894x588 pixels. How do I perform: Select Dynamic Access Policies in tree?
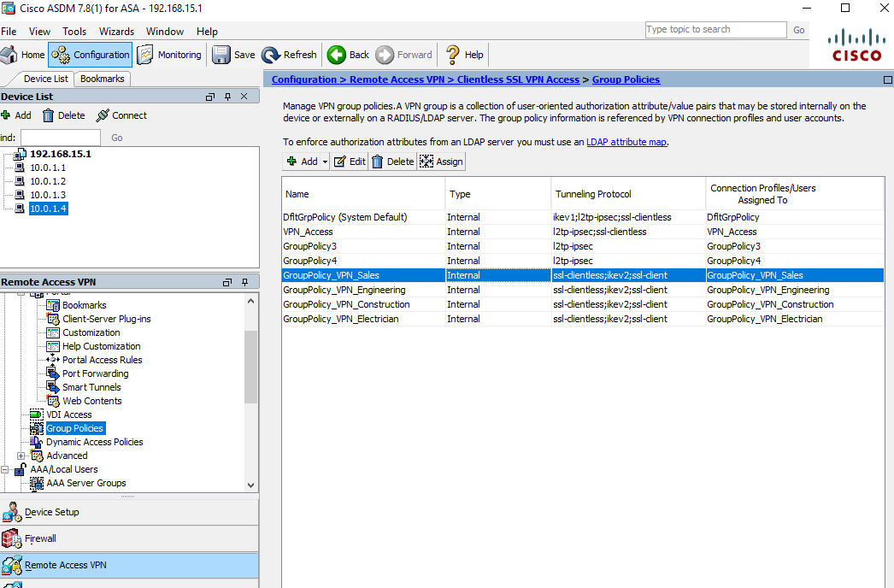click(94, 442)
